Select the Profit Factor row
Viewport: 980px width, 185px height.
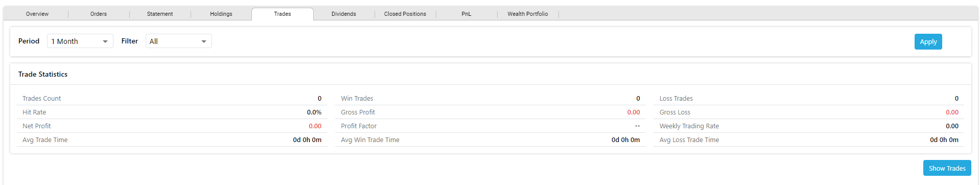(x=491, y=126)
